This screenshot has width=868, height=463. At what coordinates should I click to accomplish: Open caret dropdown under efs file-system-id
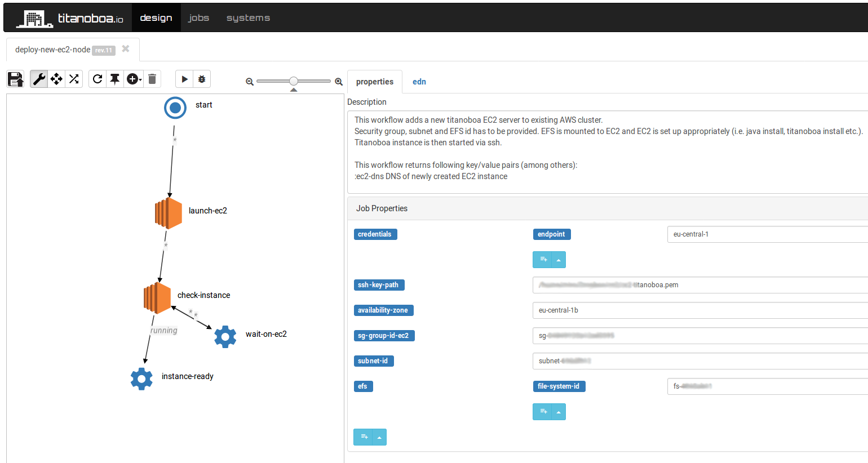559,412
